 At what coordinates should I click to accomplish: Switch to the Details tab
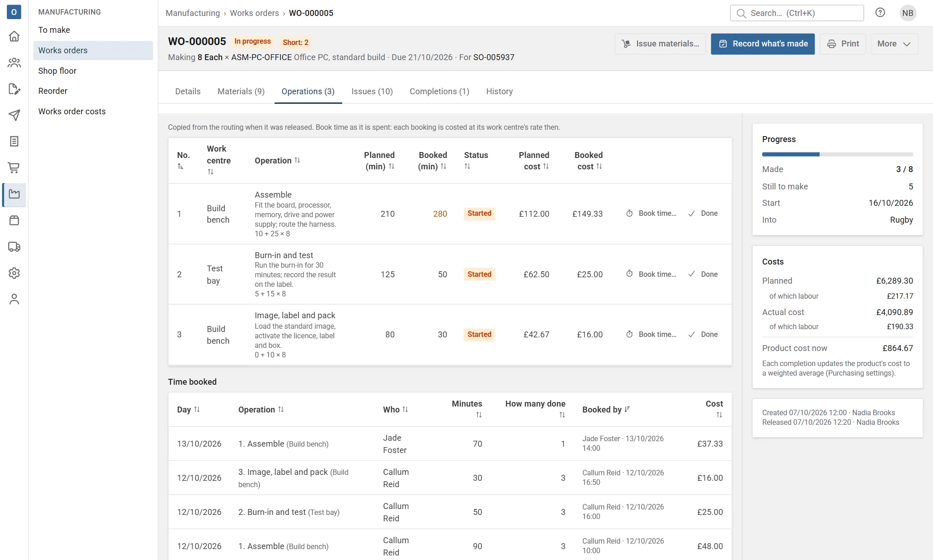click(x=188, y=92)
